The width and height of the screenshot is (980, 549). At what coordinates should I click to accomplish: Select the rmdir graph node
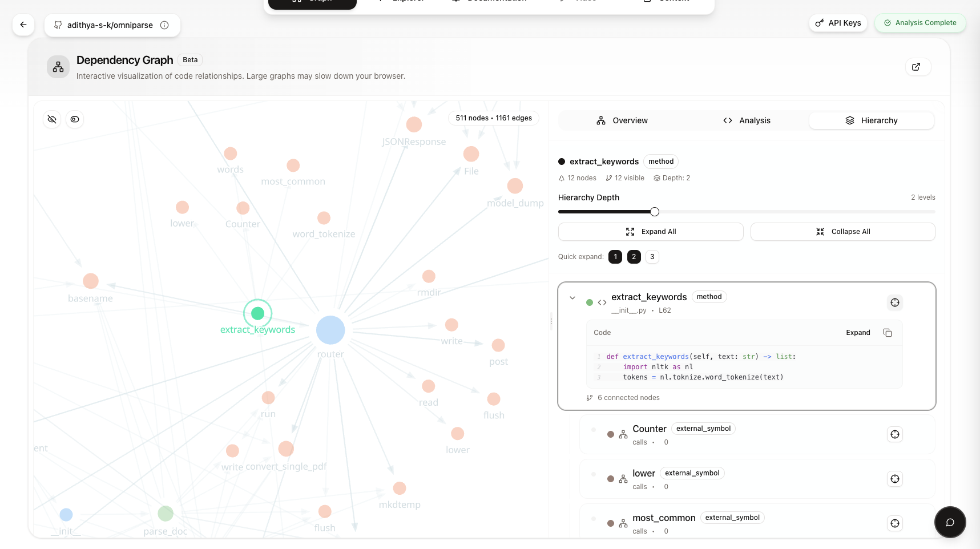(x=429, y=276)
